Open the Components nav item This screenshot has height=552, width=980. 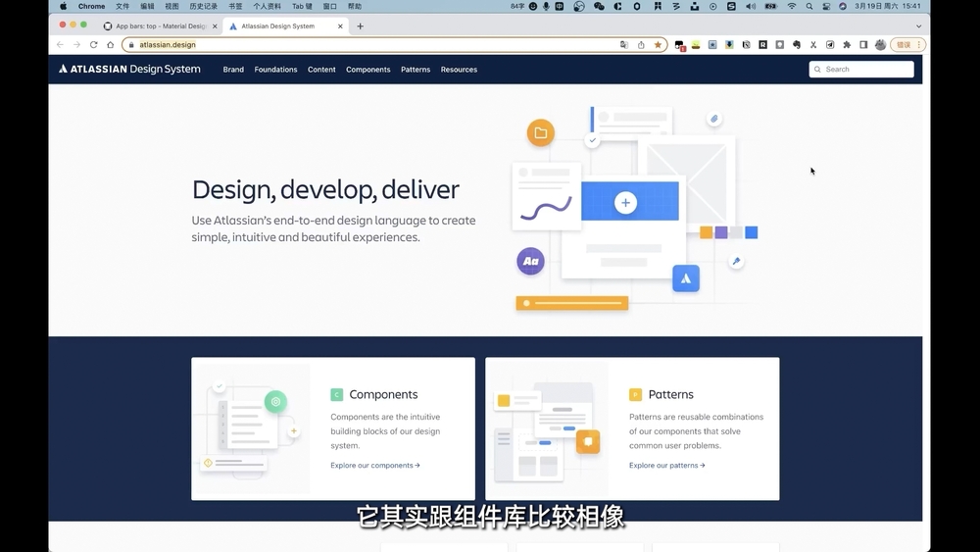point(368,70)
